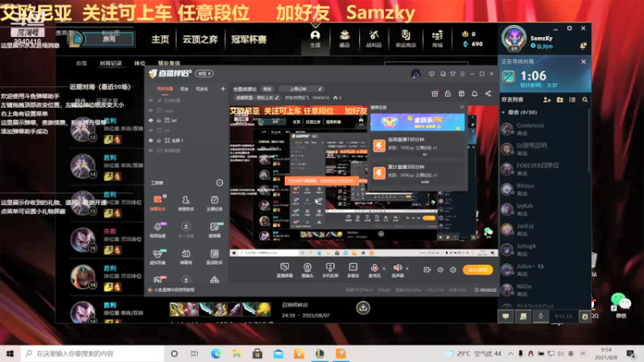644x362 pixels.
Task: Open the League client 藏品 collection icon
Action: coord(345,39)
